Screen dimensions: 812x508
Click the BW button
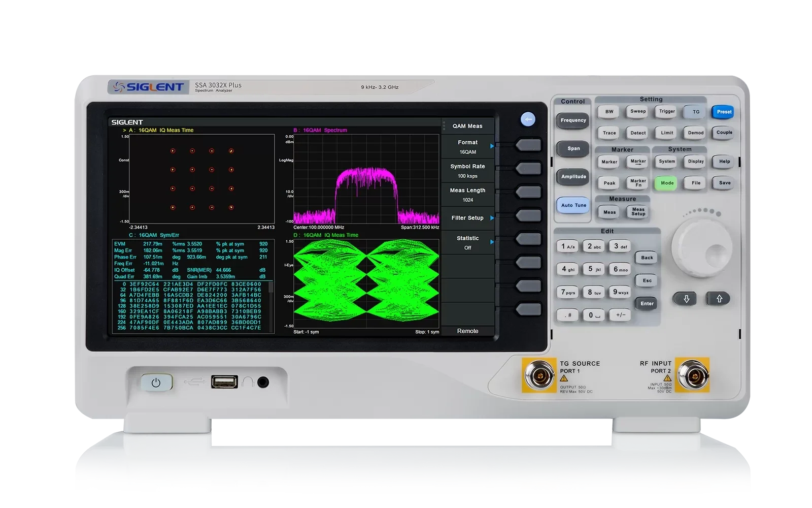(x=609, y=112)
